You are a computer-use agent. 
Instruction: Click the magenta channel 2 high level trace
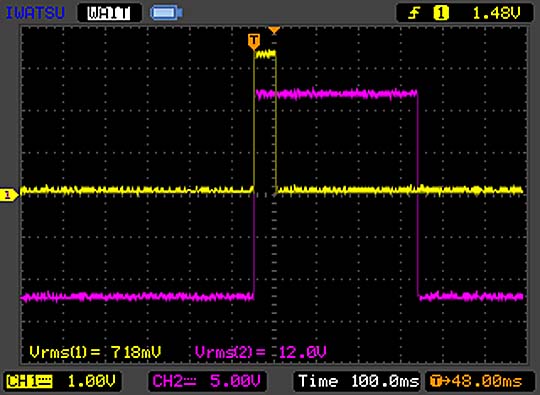[337, 93]
